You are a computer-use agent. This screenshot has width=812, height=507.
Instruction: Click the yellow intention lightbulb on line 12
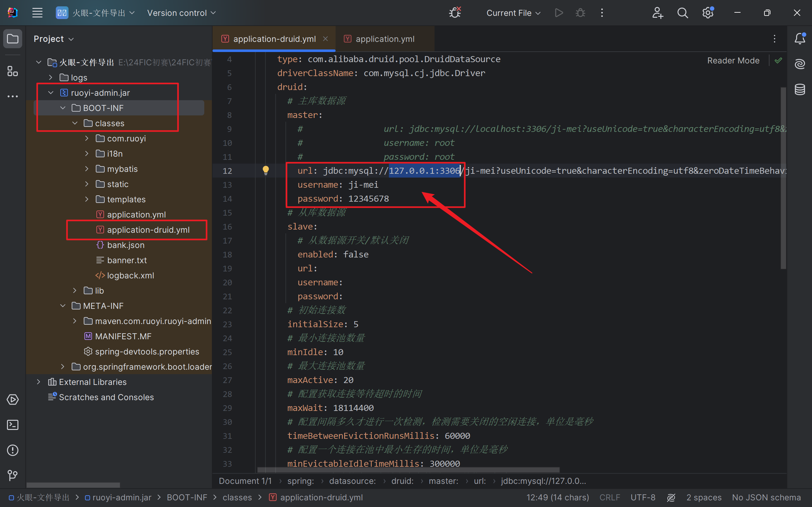click(265, 170)
